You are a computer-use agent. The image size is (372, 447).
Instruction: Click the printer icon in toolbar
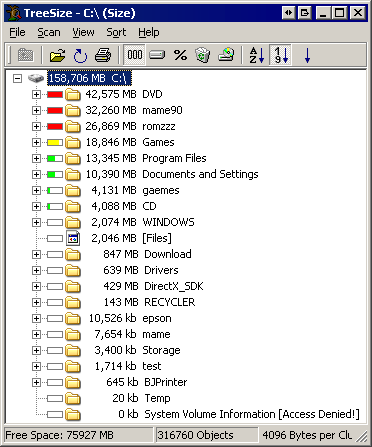[103, 55]
